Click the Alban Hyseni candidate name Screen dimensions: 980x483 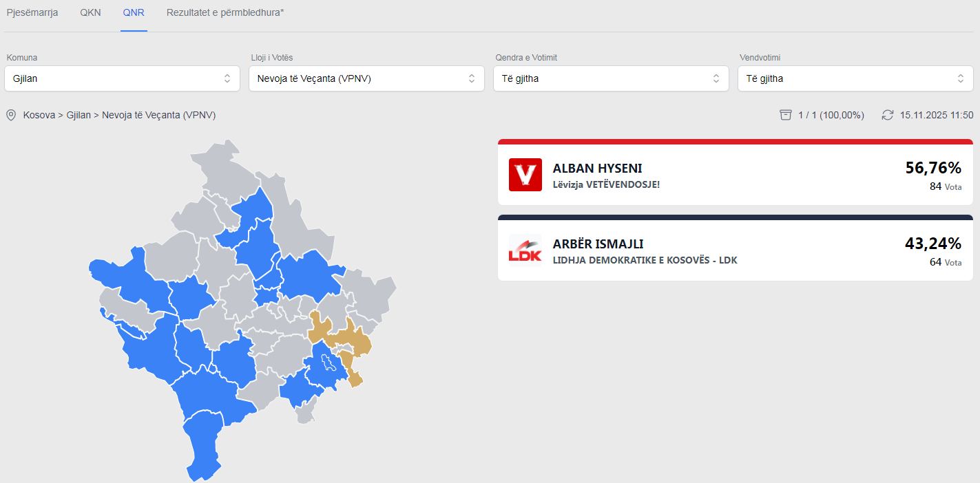click(x=597, y=168)
